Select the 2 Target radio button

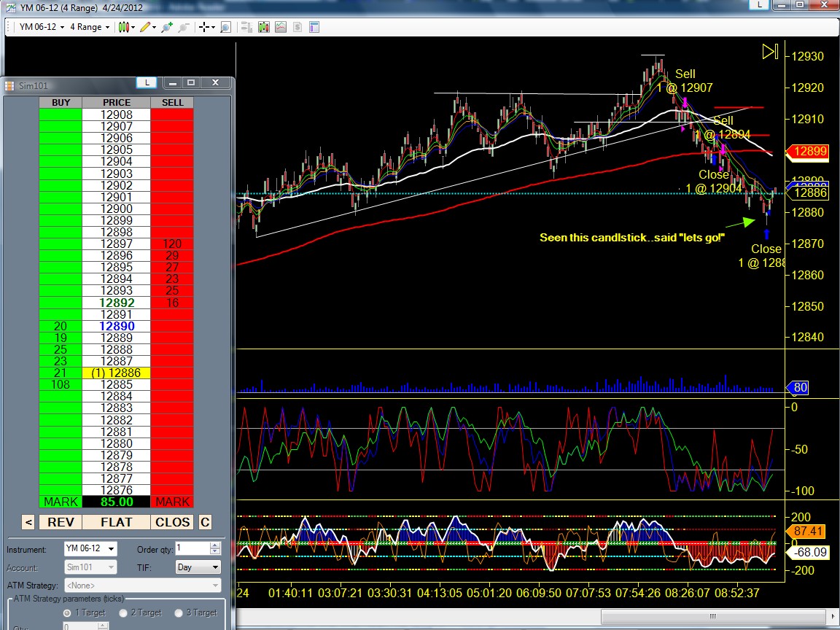(123, 612)
